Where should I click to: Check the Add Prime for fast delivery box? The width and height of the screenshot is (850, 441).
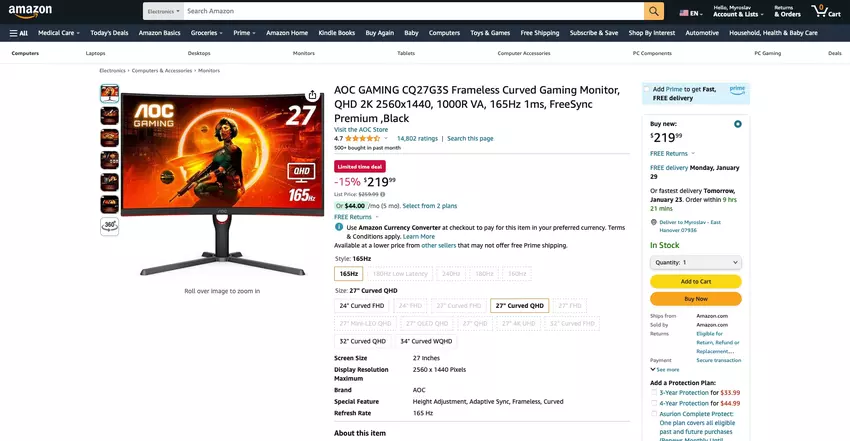coord(646,89)
